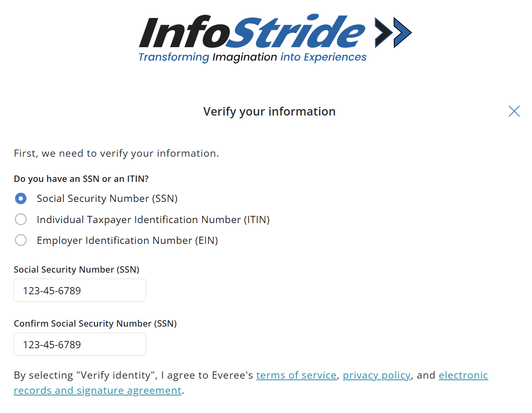Select Employer Identification Number (EIN)
This screenshot has height=413, width=532.
click(21, 240)
